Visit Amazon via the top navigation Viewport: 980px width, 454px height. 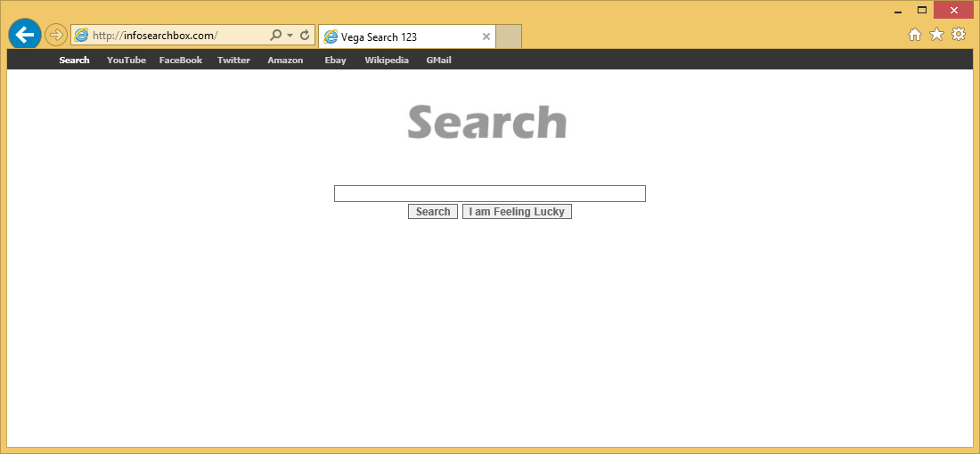coord(285,61)
